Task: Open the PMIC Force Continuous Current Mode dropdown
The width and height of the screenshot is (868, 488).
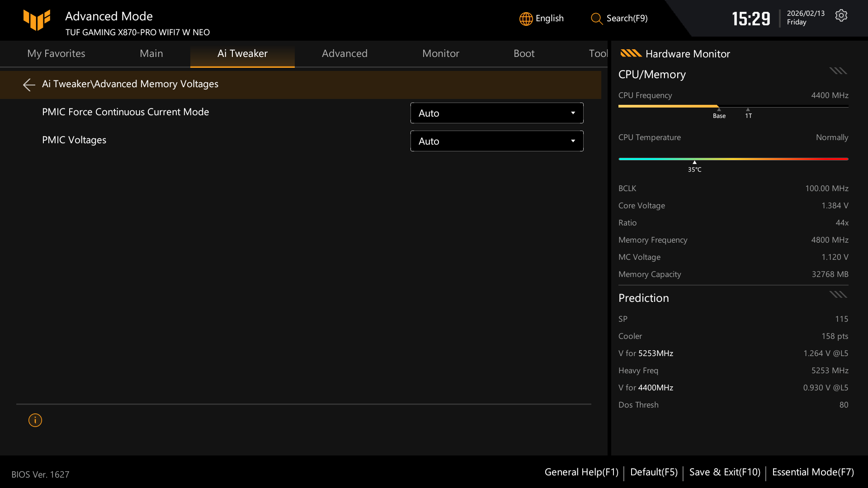Action: click(x=496, y=113)
